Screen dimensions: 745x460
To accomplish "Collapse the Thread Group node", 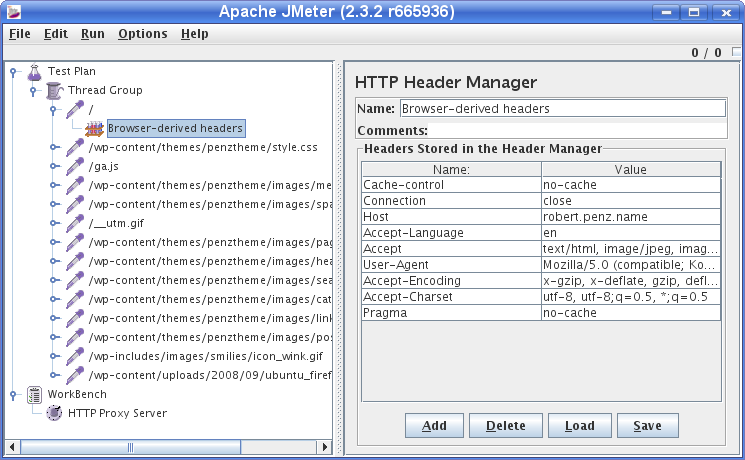I will [x=33, y=90].
